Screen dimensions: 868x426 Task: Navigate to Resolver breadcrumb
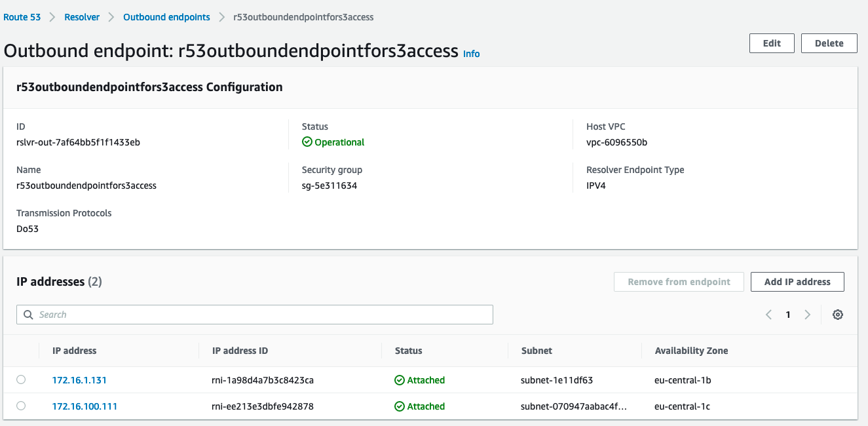[82, 17]
